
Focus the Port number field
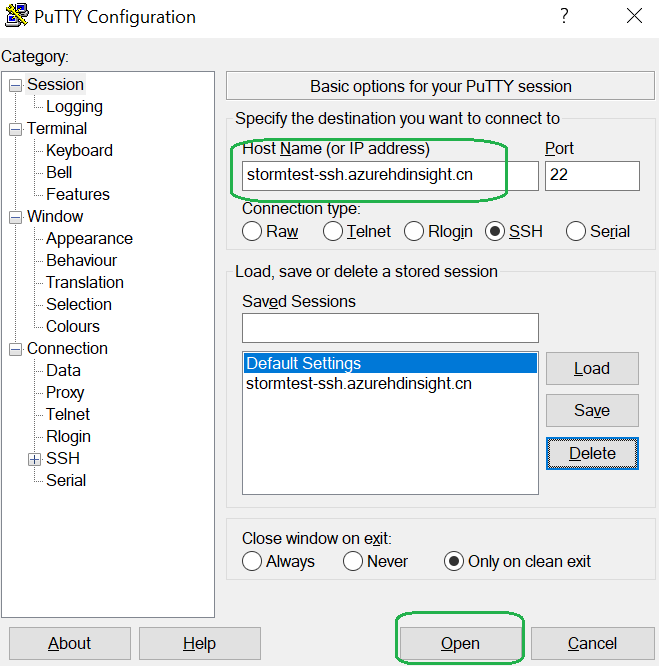tap(591, 176)
